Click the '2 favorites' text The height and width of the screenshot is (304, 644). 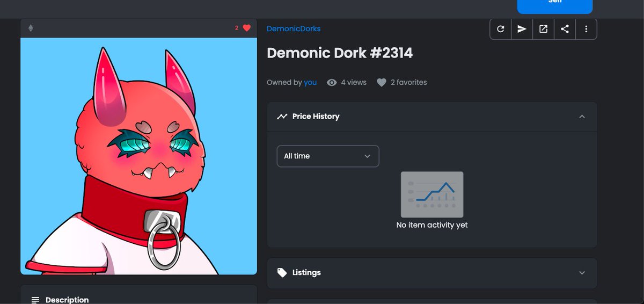click(409, 82)
